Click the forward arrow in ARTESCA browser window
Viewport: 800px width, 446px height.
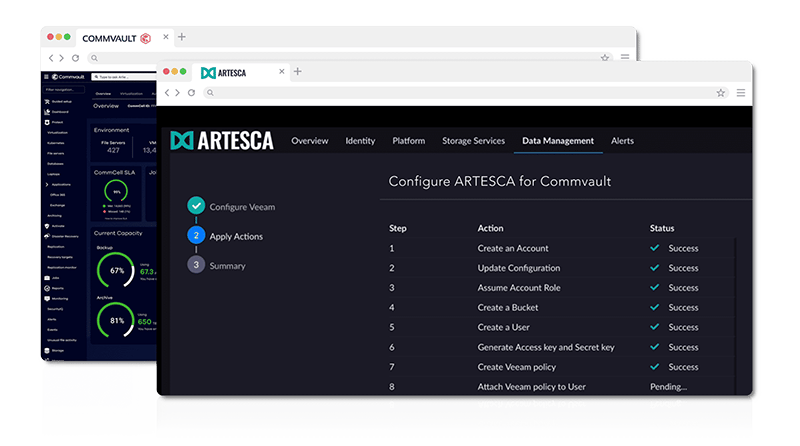(177, 93)
